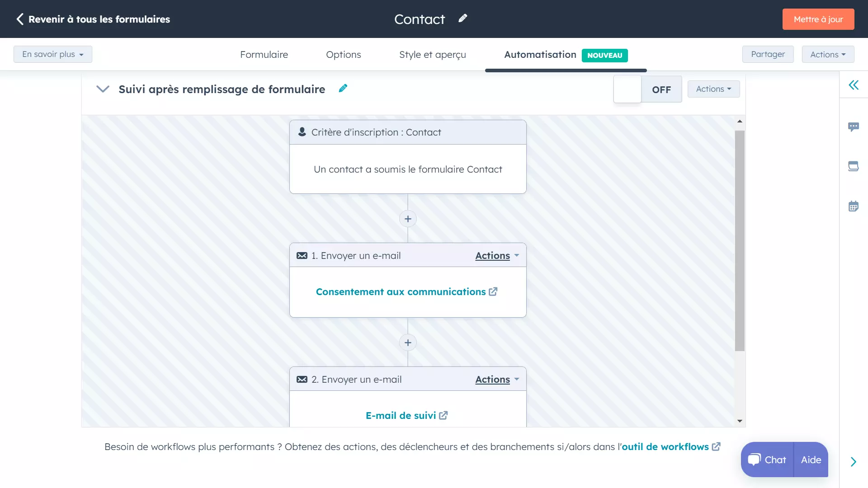Click the Mettre à jour button
This screenshot has height=488, width=868.
[818, 19]
